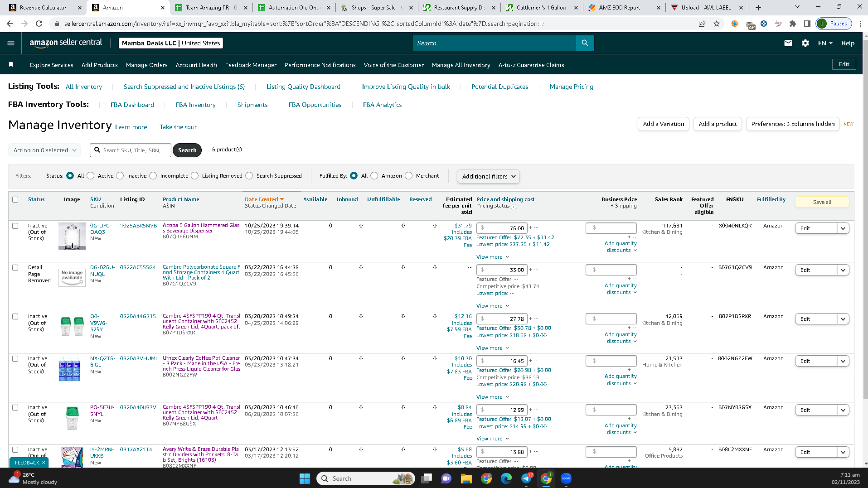The image size is (868, 488).
Task: Tick the select-all header checkbox
Action: click(15, 199)
